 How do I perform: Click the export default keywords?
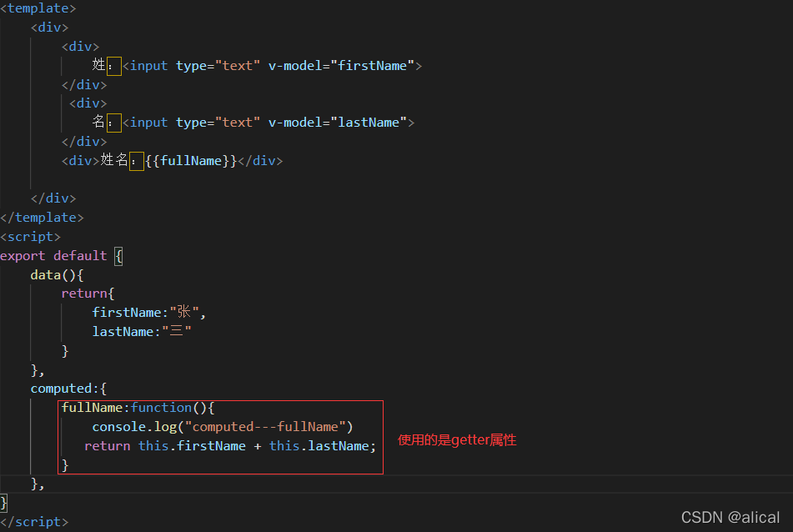pyautogui.click(x=53, y=256)
